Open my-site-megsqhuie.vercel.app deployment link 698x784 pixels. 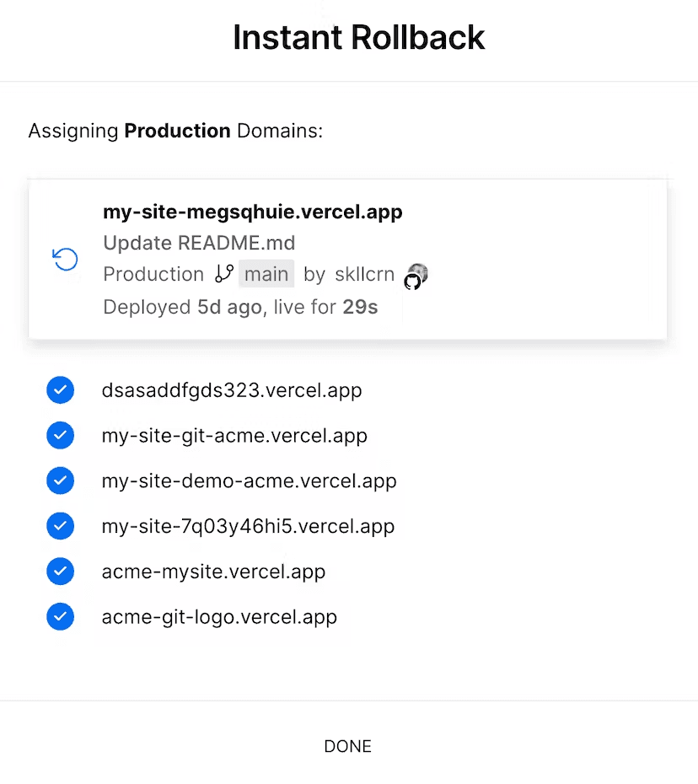(252, 212)
